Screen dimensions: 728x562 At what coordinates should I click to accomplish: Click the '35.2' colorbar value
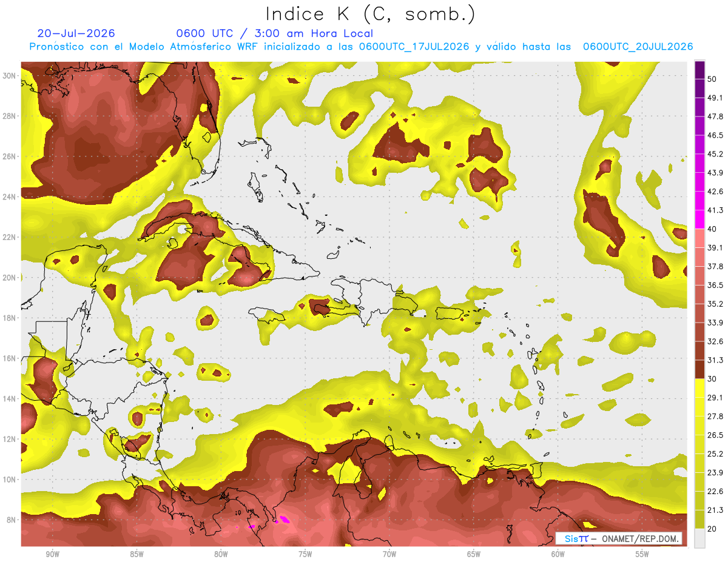pos(715,304)
